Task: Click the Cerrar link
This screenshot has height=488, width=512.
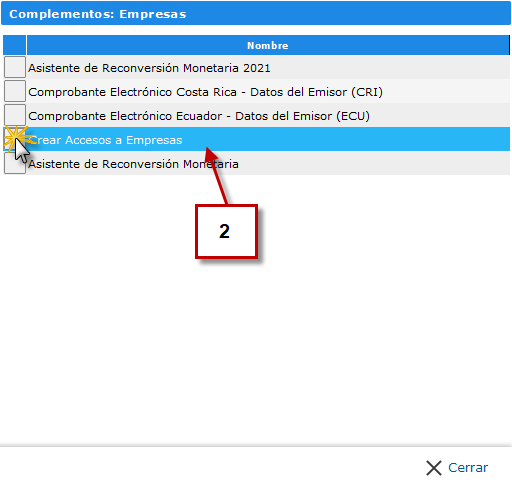Action: click(x=468, y=468)
